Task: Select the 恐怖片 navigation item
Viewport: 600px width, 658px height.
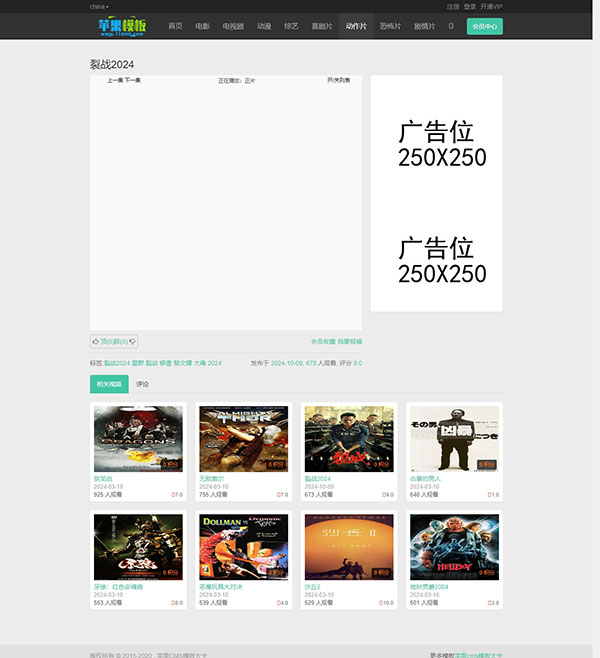Action: 390,26
